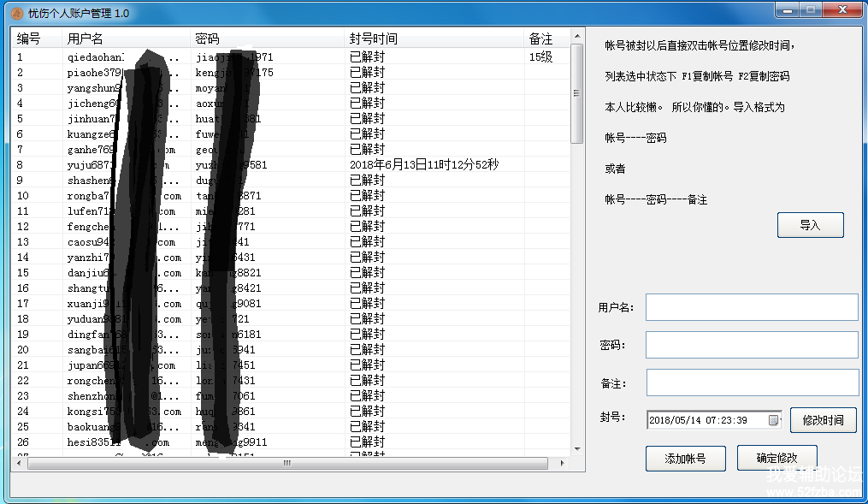Click the 导入 import button
The image size is (868, 504).
click(811, 225)
